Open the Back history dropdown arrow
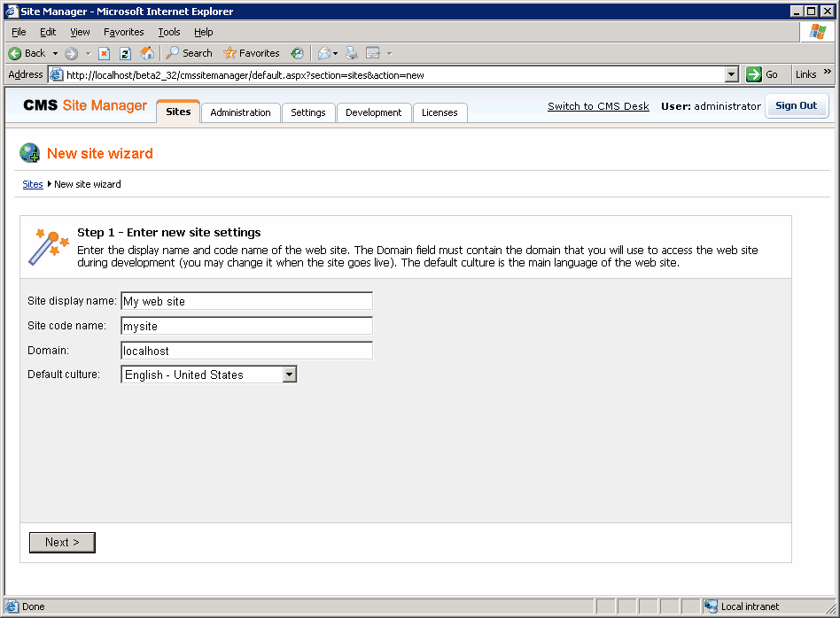The width and height of the screenshot is (840, 618). point(55,53)
